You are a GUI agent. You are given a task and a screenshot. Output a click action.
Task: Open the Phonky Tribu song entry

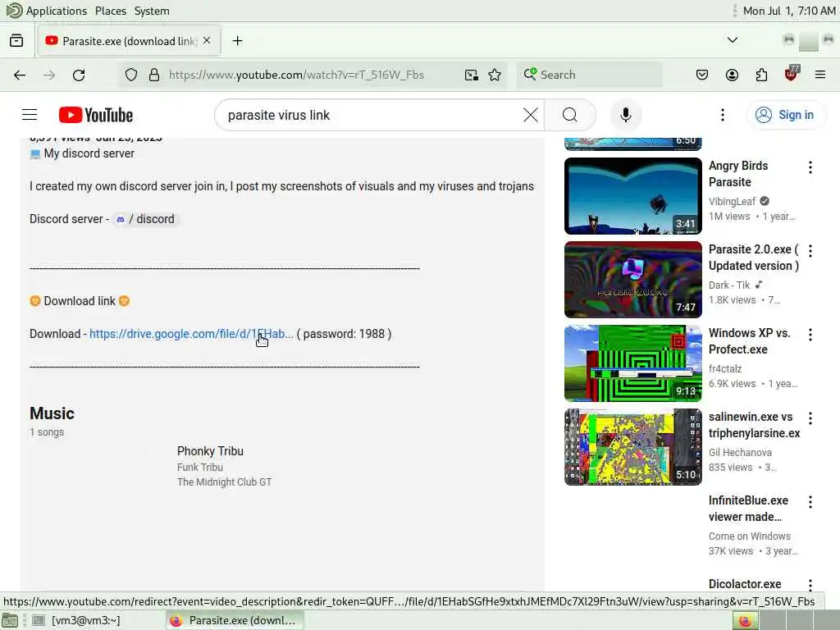[210, 451]
